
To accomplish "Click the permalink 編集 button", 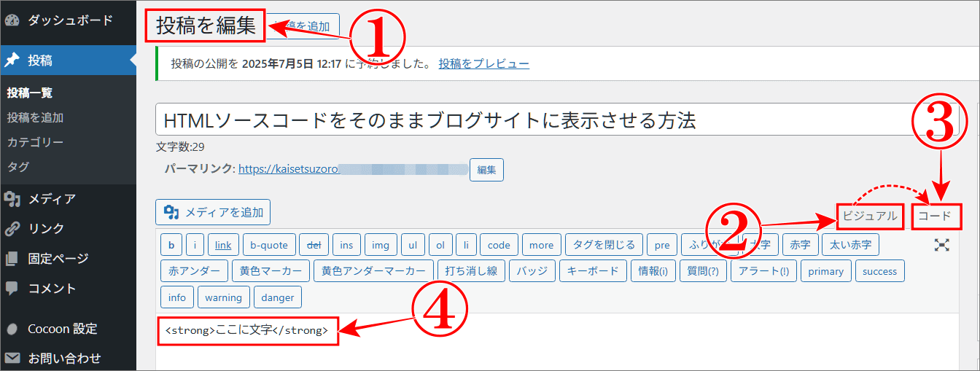I will (486, 170).
